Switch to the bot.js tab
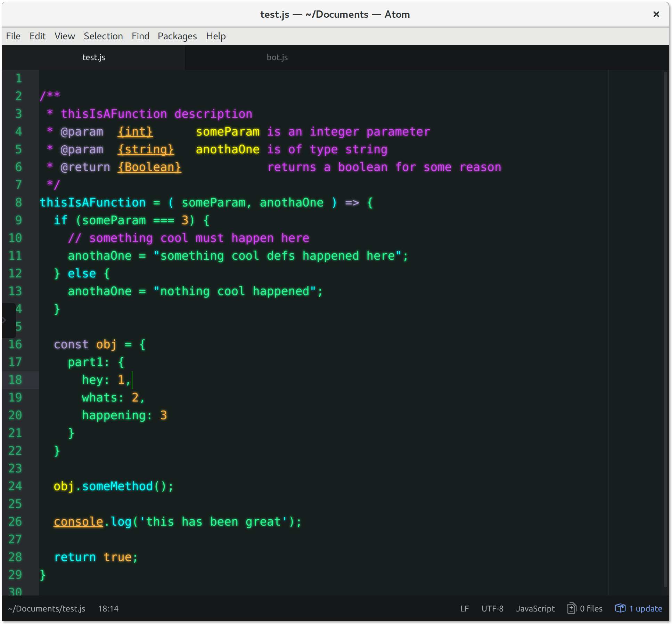This screenshot has height=624, width=672. tap(277, 57)
